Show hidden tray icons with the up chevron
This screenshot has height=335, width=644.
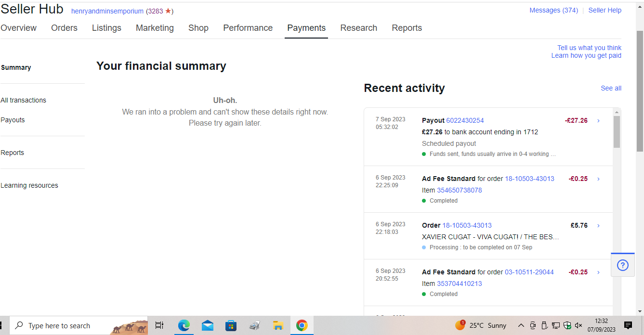click(x=521, y=325)
